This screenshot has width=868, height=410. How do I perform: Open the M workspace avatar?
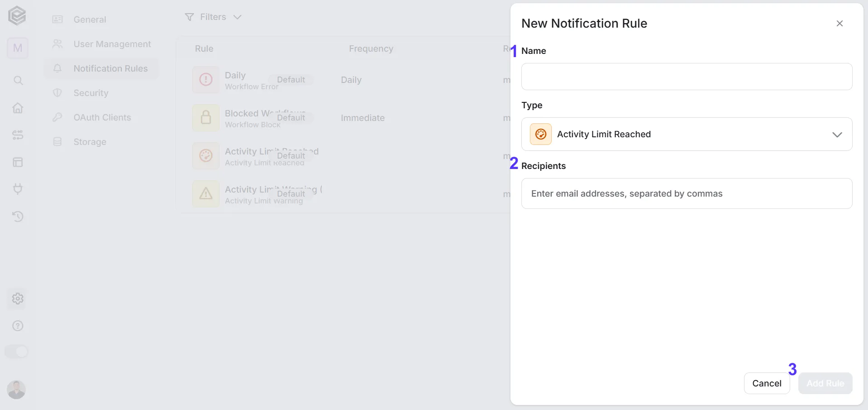click(x=18, y=48)
